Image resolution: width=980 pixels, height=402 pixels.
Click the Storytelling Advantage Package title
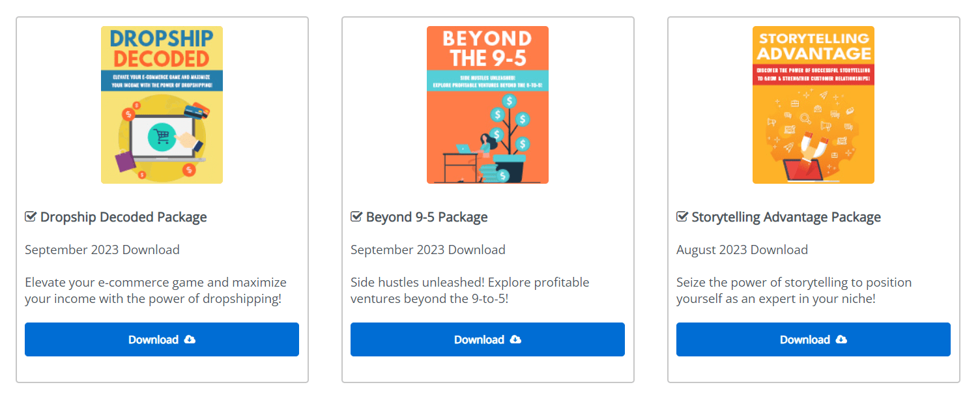pyautogui.click(x=786, y=217)
